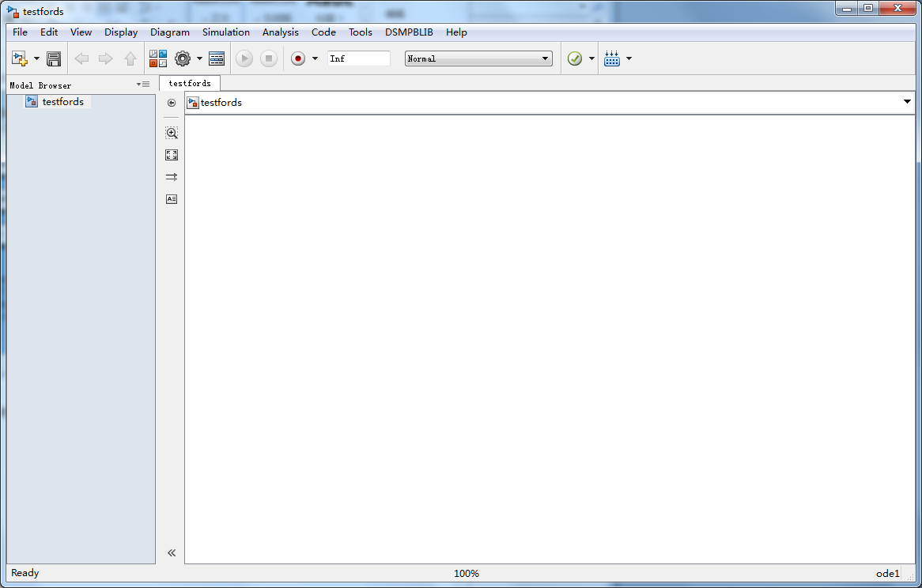Click testfords in the address bar

[221, 103]
